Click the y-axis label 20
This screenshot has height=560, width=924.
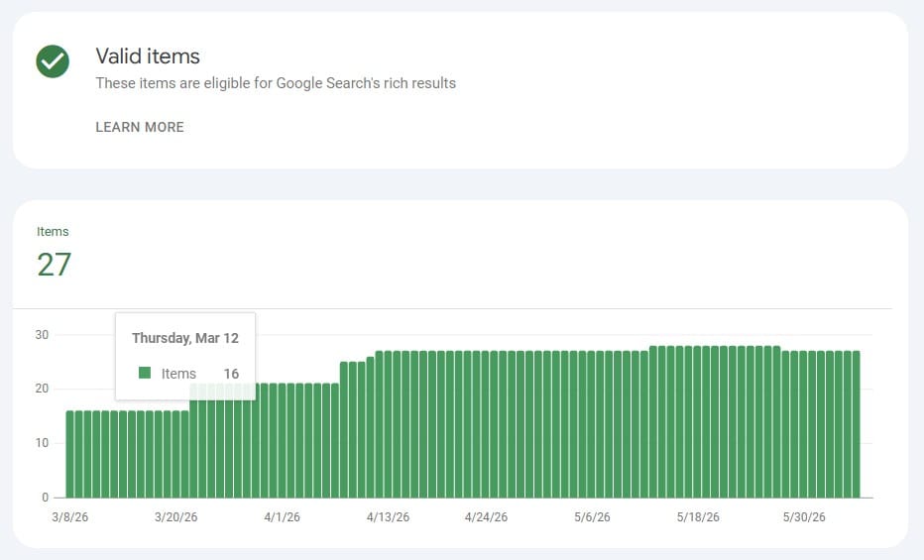click(x=42, y=389)
